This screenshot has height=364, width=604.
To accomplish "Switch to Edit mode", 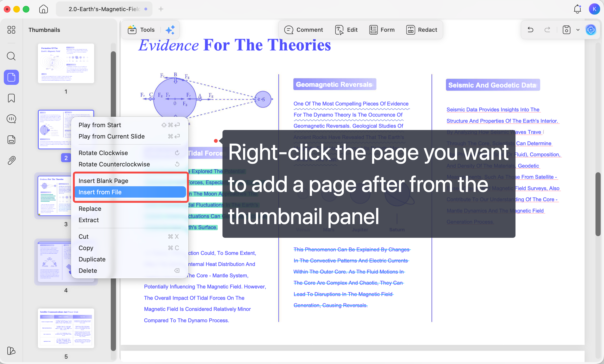I will pyautogui.click(x=346, y=30).
